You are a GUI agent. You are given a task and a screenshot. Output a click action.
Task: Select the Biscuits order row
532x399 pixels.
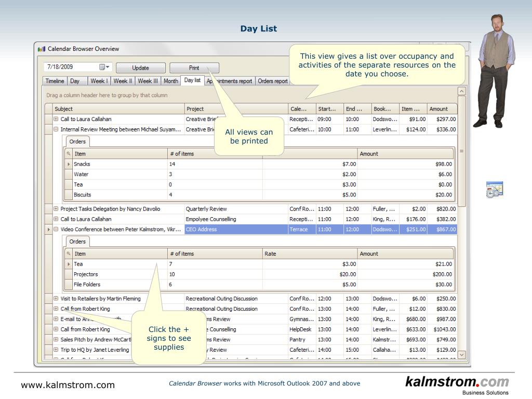[x=260, y=195]
